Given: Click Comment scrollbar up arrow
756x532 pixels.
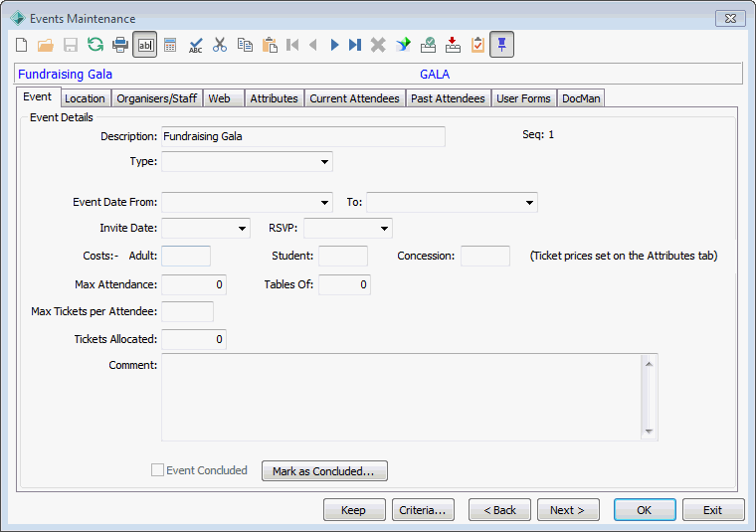Looking at the screenshot, I should pyautogui.click(x=649, y=364).
